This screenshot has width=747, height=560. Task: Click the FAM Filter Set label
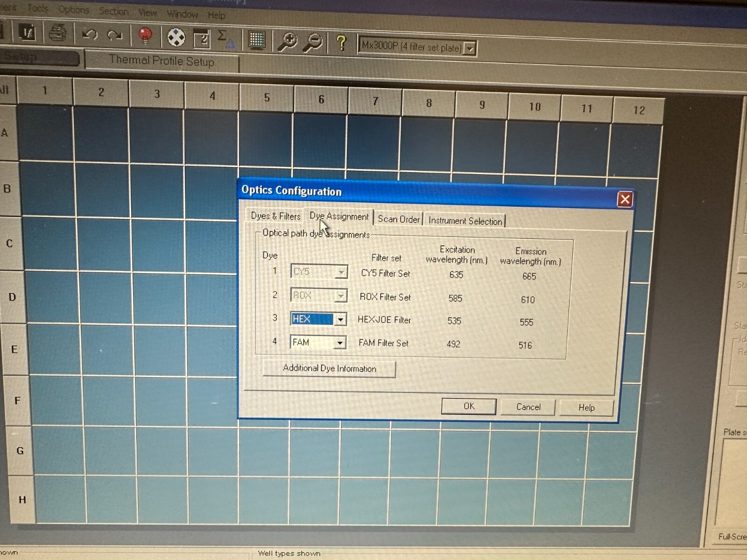coord(383,343)
